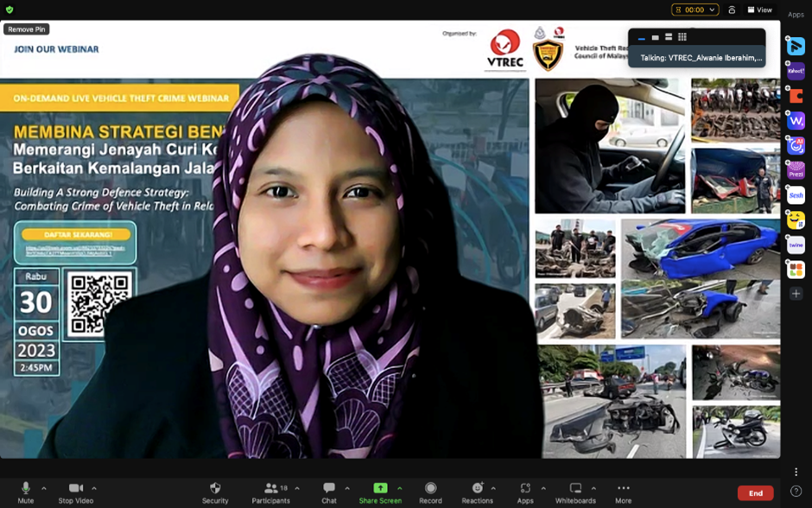Click the green Share Screen icon
812x508 pixels.
click(380, 488)
